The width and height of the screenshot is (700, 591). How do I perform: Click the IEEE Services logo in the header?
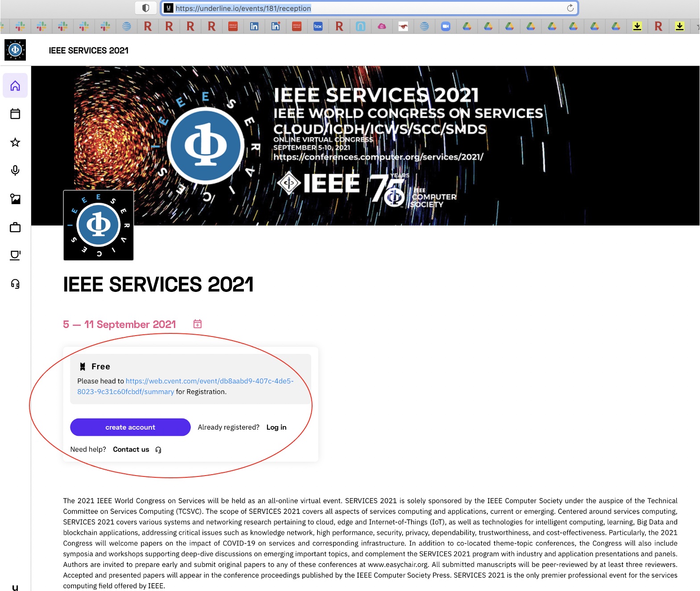[x=15, y=50]
